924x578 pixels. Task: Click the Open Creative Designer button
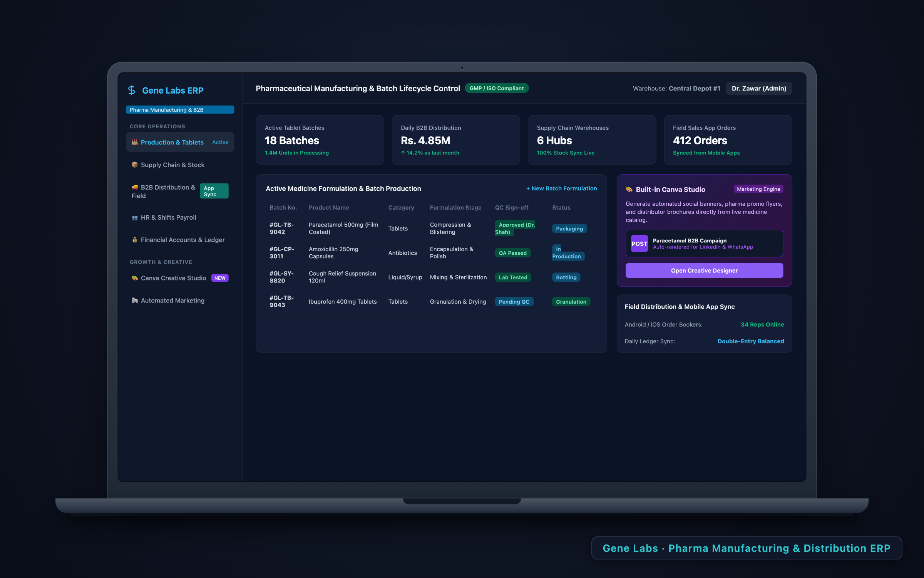click(x=704, y=271)
